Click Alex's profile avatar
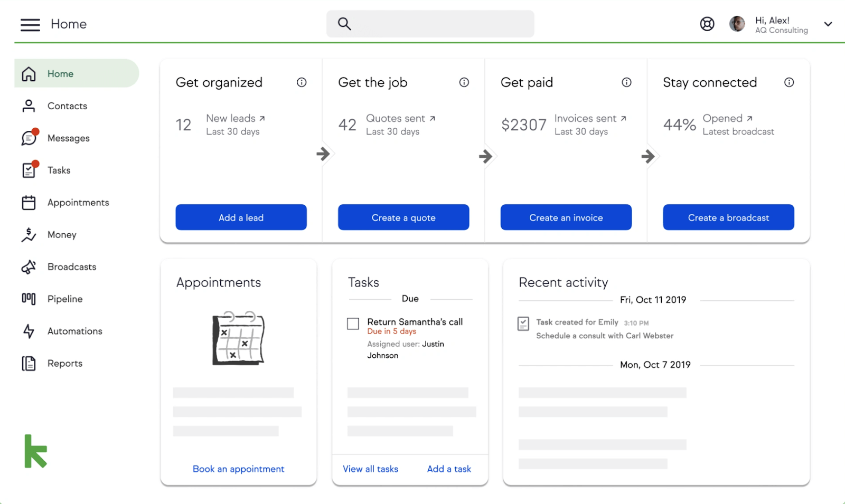This screenshot has width=845, height=504. (x=737, y=24)
